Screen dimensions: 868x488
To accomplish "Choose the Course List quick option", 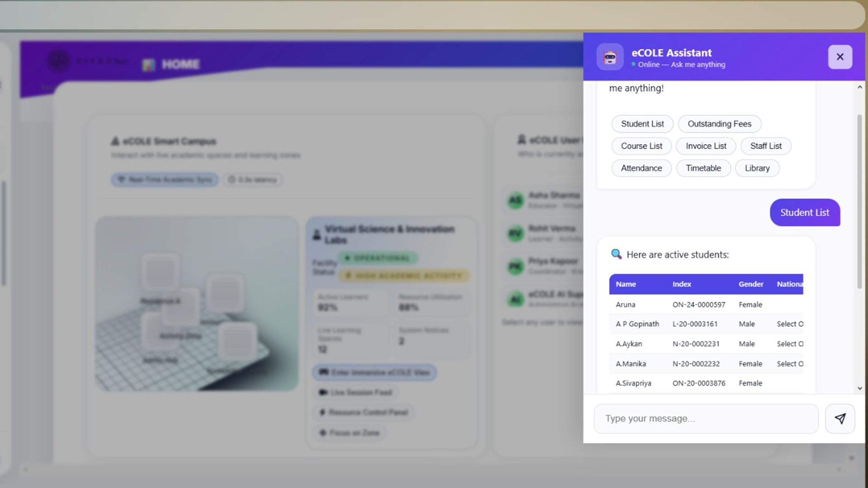I will pyautogui.click(x=641, y=146).
